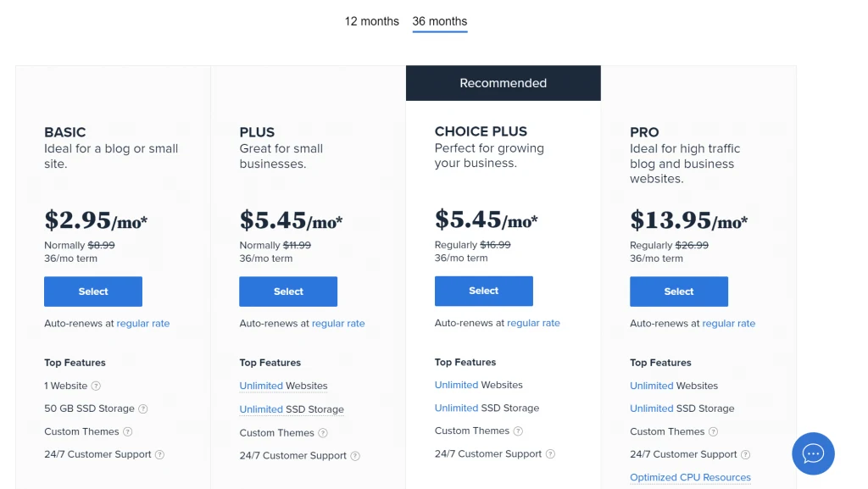868x489 pixels.
Task: Open the live chat bubble icon
Action: 813,453
